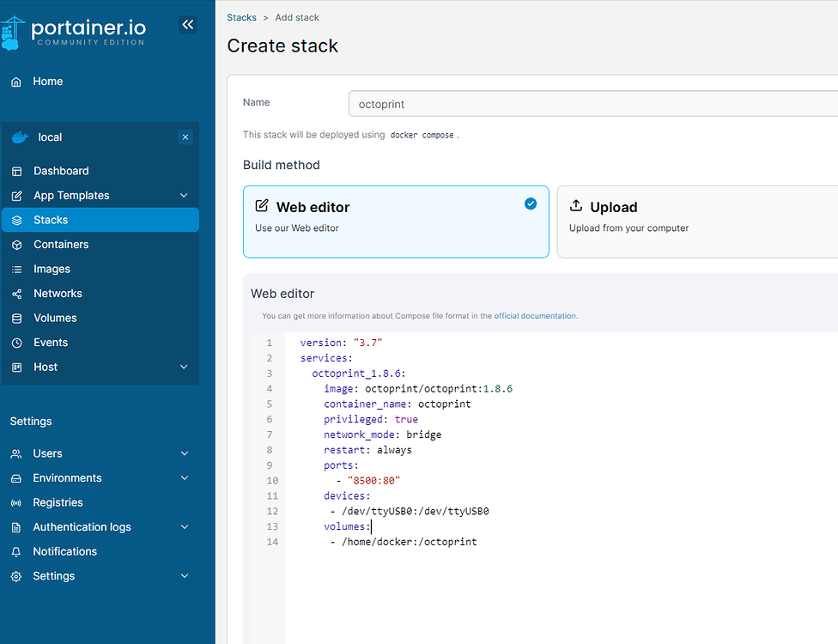Expand the Host menu chevron

pyautogui.click(x=184, y=367)
